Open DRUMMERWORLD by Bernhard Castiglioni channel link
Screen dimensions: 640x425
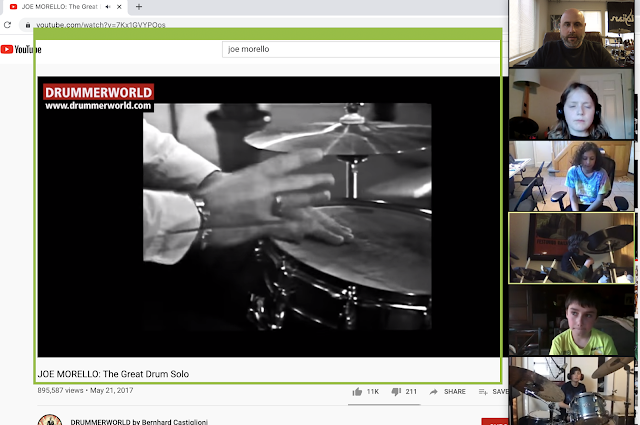point(139,422)
